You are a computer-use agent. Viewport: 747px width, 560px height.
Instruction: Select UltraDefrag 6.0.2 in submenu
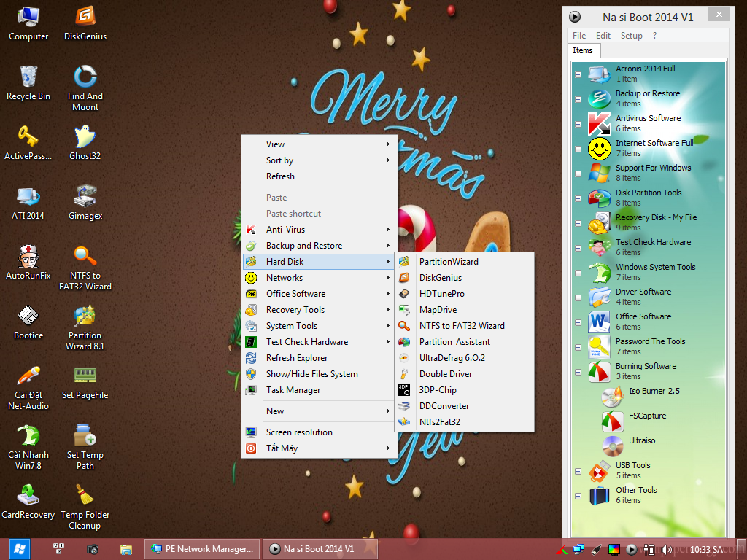click(x=465, y=357)
